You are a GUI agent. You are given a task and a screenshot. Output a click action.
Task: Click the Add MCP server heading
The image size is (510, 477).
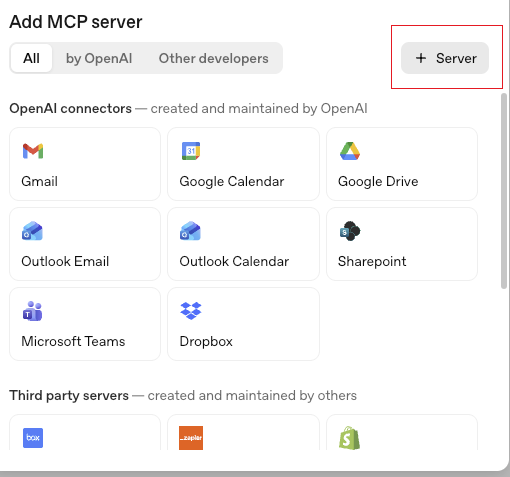(x=76, y=22)
